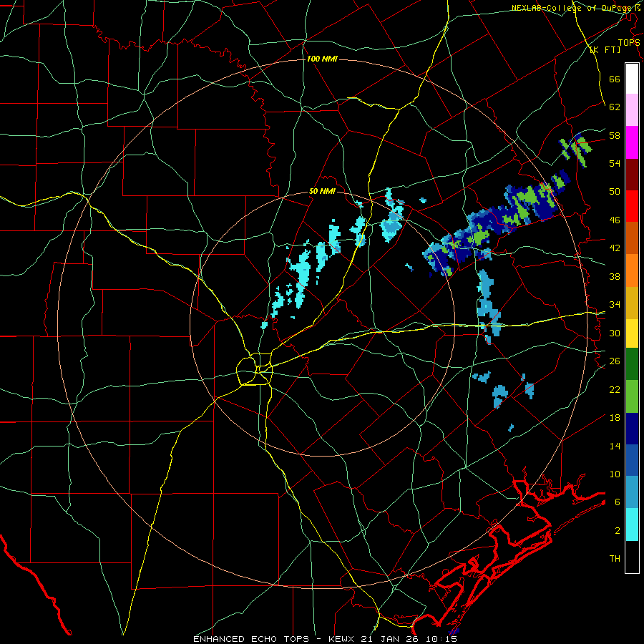Click the 'KEWX' radar site identifier
Image resolution: width=644 pixels, height=644 pixels.
tap(342, 639)
